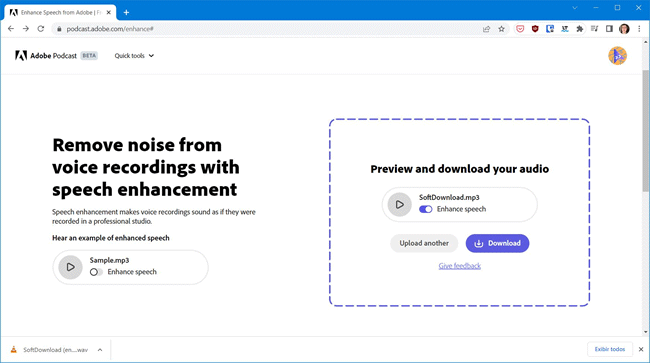650x363 pixels.
Task: Open the red shield extension icon
Action: pos(535,29)
